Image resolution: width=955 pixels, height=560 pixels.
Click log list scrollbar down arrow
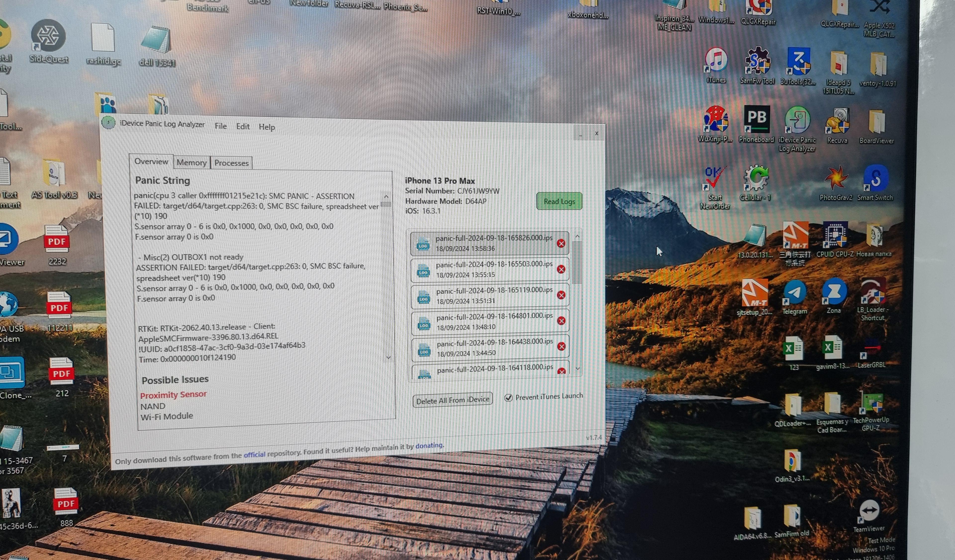(577, 368)
